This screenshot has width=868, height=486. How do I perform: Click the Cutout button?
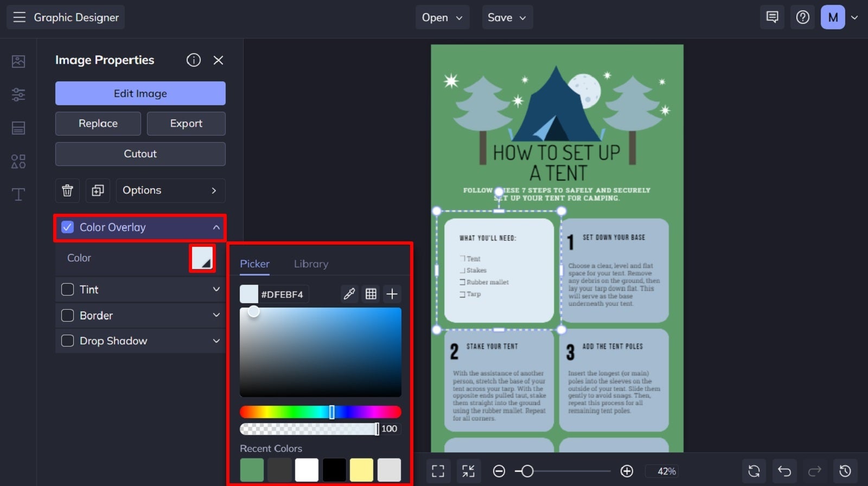click(x=141, y=154)
